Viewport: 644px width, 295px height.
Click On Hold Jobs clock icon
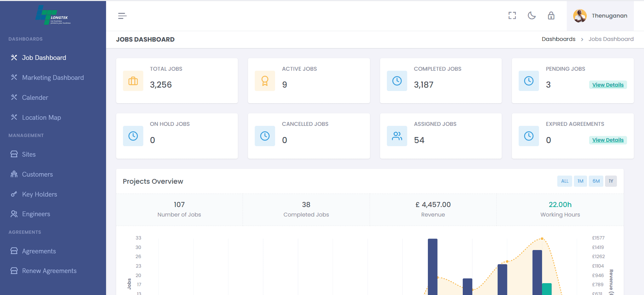coord(133,136)
